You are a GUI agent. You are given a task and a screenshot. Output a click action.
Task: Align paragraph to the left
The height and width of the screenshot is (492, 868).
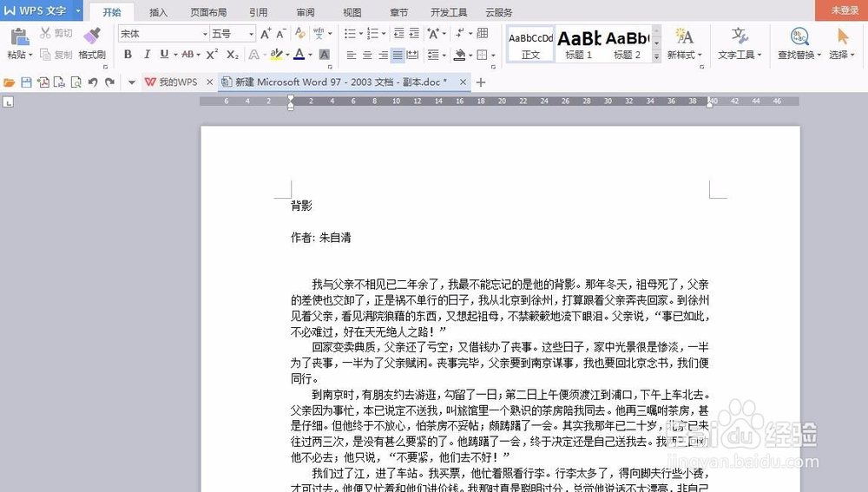[351, 55]
